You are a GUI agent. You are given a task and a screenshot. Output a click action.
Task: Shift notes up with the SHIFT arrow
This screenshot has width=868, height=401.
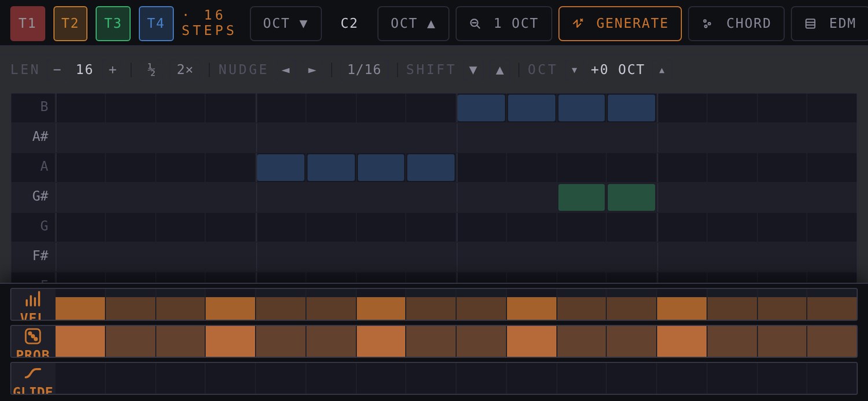point(500,70)
